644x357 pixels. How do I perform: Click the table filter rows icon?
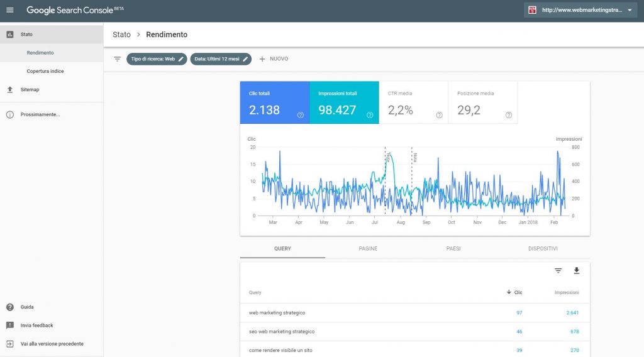click(558, 271)
